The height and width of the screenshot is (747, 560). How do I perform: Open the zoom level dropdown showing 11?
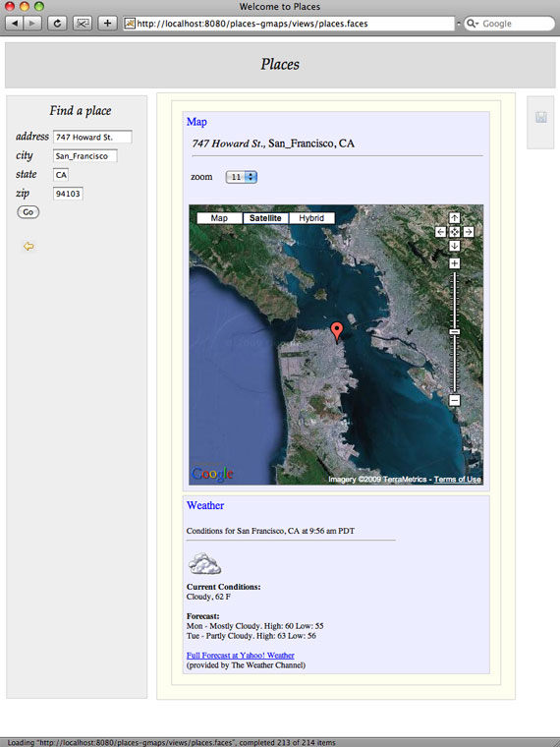click(x=242, y=177)
